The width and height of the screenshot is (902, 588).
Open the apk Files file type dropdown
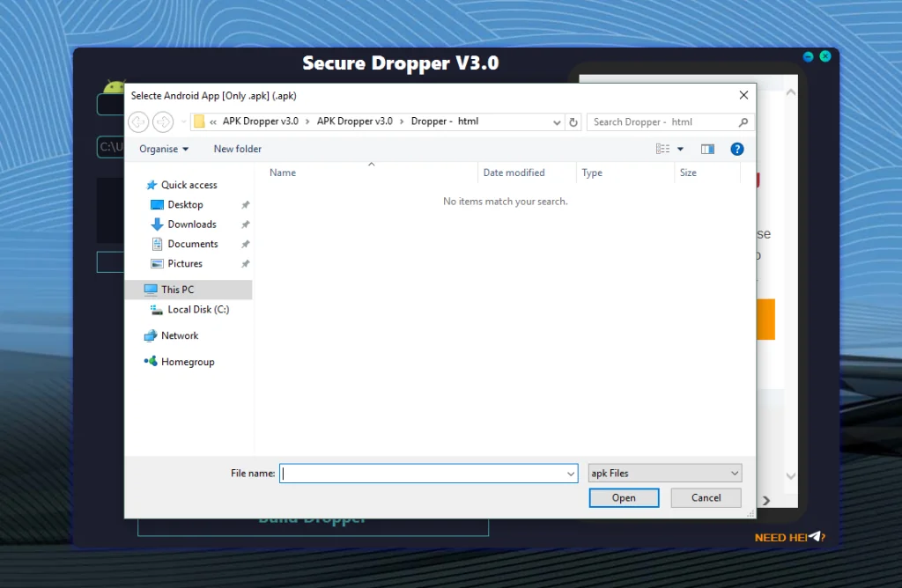[x=664, y=473]
